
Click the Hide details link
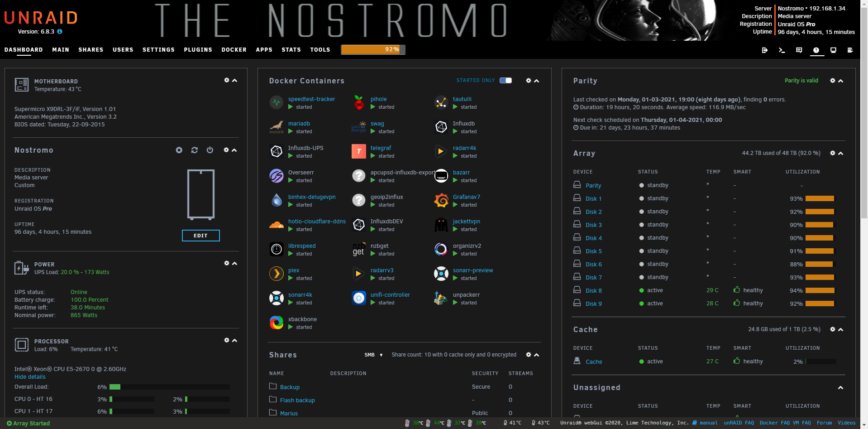30,377
